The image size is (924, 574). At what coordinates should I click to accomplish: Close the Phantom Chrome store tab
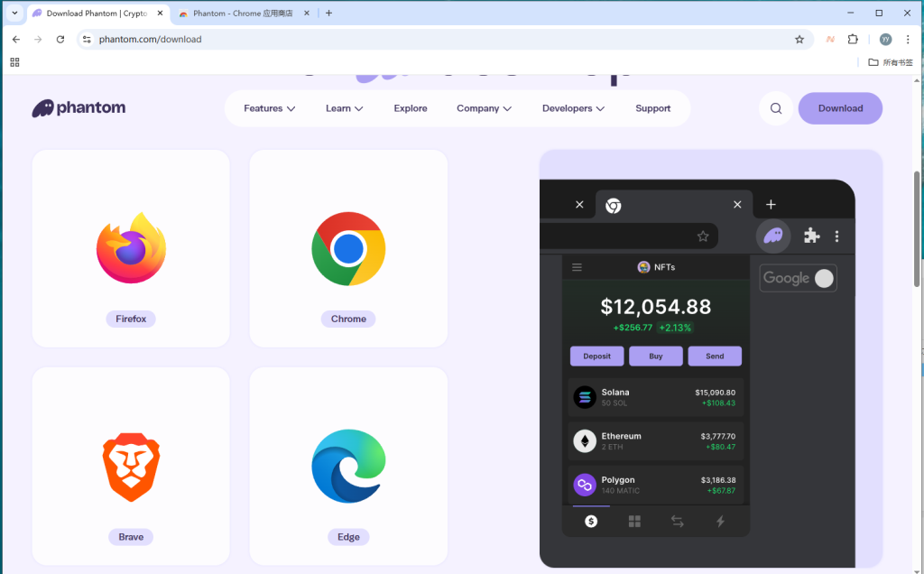307,13
